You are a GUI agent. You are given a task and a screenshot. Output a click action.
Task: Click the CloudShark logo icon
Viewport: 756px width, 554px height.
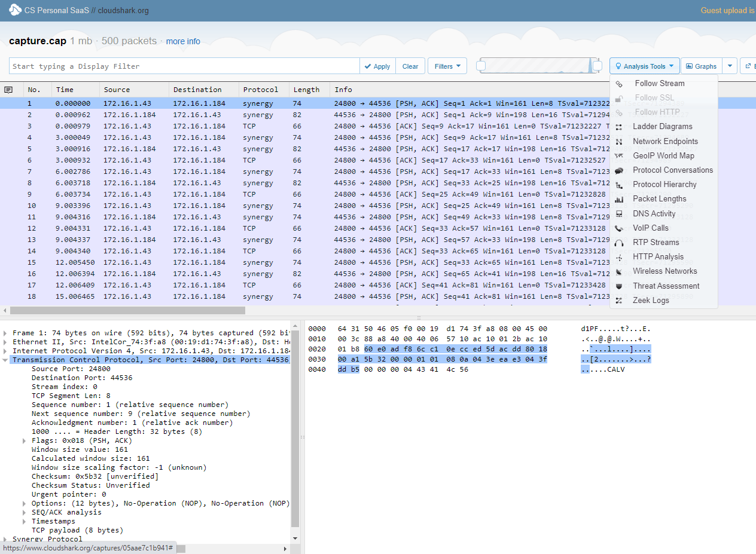click(15, 10)
